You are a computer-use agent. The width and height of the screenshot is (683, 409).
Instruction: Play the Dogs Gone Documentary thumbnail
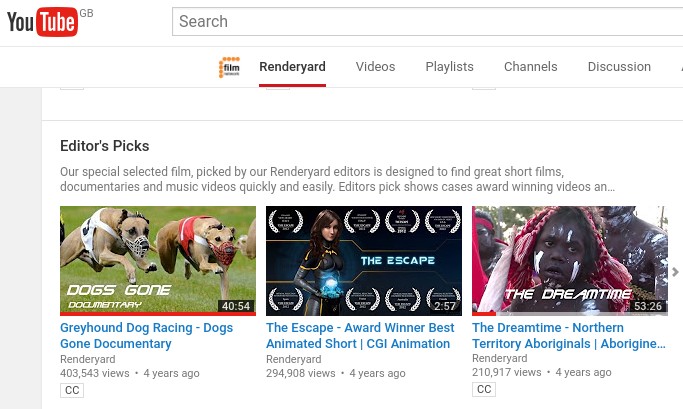click(x=158, y=260)
